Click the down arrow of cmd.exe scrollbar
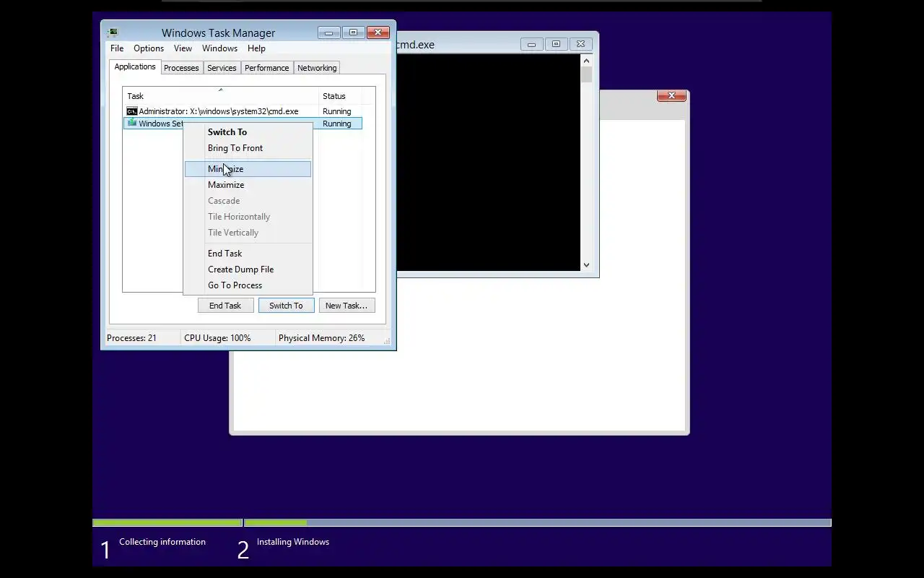Screen dimensions: 924x578 [586, 265]
